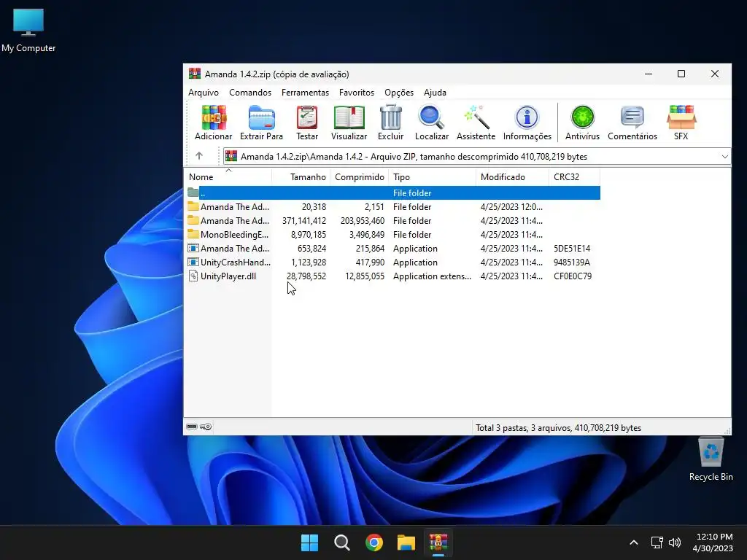Screen dimensions: 747x560
Task: Select MonoBleedingE... folder
Action: point(393,234)
